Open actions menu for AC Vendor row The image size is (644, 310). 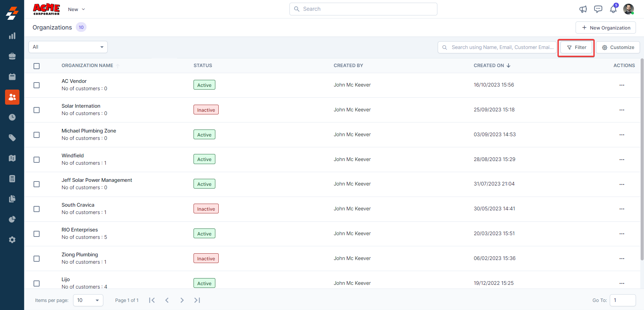(622, 85)
